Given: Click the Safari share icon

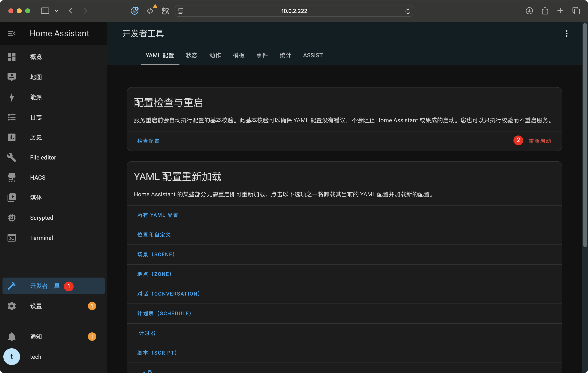Looking at the screenshot, I should coord(545,11).
